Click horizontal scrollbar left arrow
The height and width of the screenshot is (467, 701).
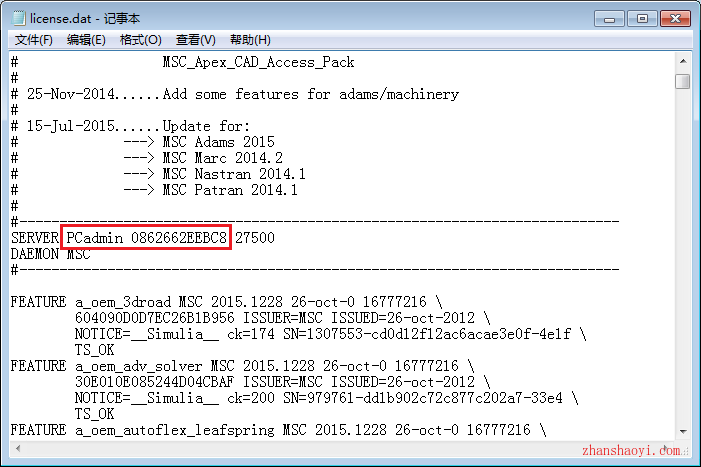[18, 448]
